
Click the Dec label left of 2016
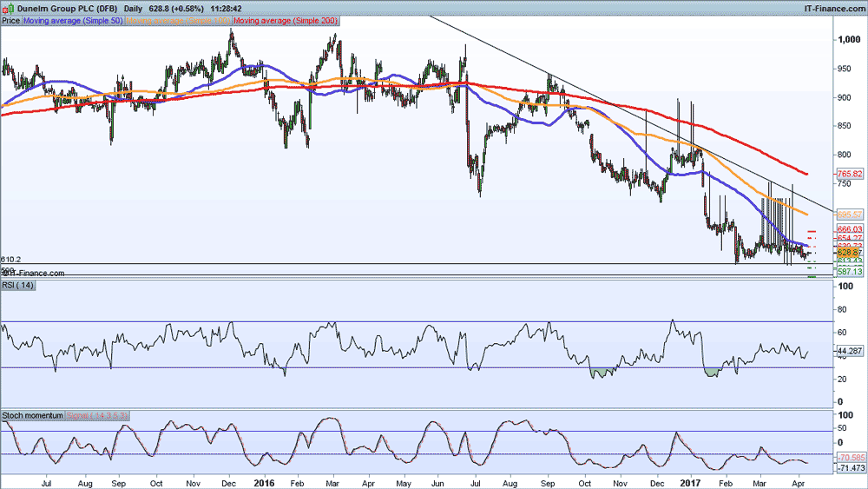pyautogui.click(x=228, y=484)
